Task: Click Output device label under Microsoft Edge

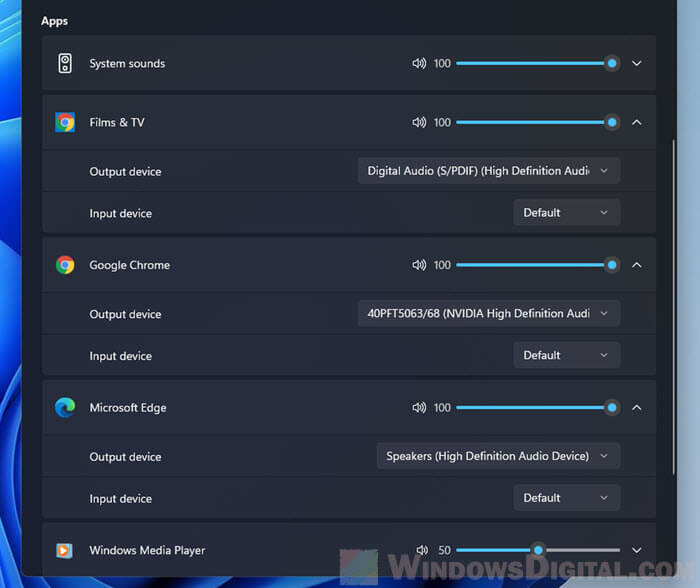Action: (125, 457)
